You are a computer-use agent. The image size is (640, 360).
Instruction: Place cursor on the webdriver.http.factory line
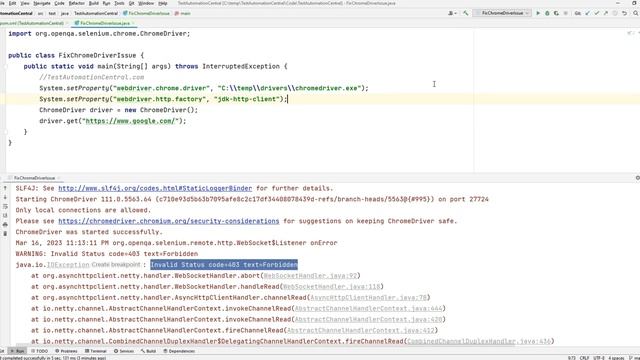(163, 99)
